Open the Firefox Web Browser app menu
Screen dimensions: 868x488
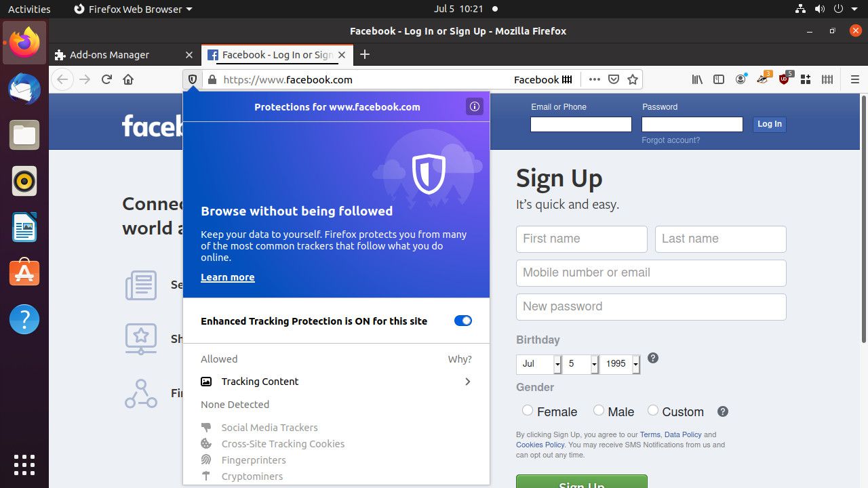click(132, 9)
